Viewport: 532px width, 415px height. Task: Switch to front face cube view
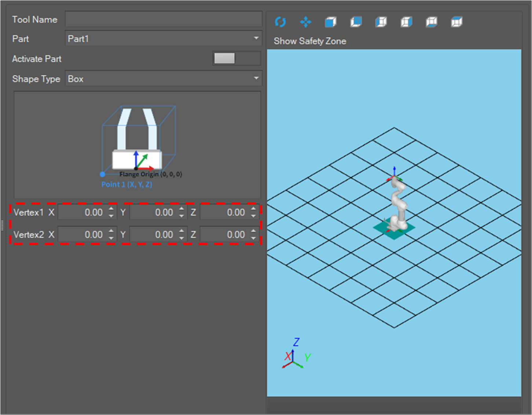click(x=331, y=22)
